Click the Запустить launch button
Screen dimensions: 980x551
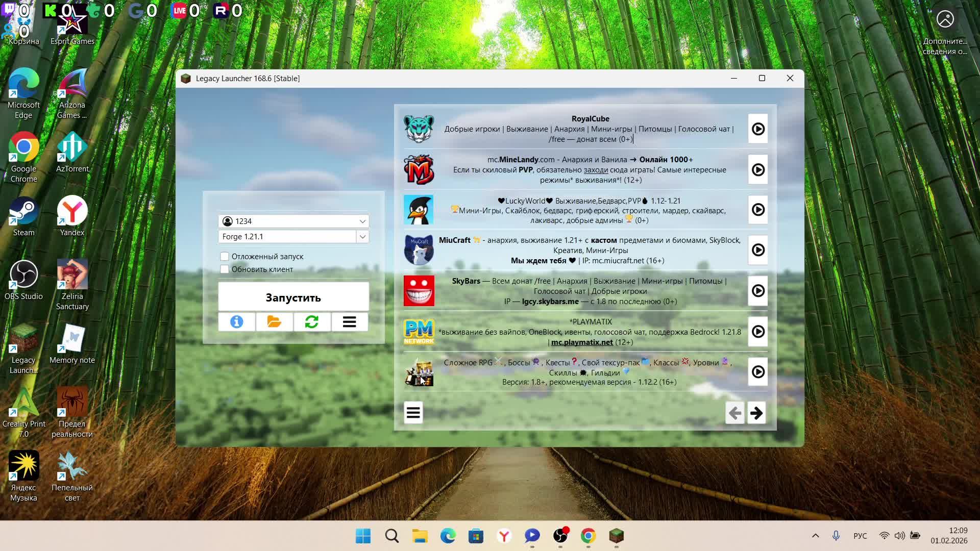293,297
